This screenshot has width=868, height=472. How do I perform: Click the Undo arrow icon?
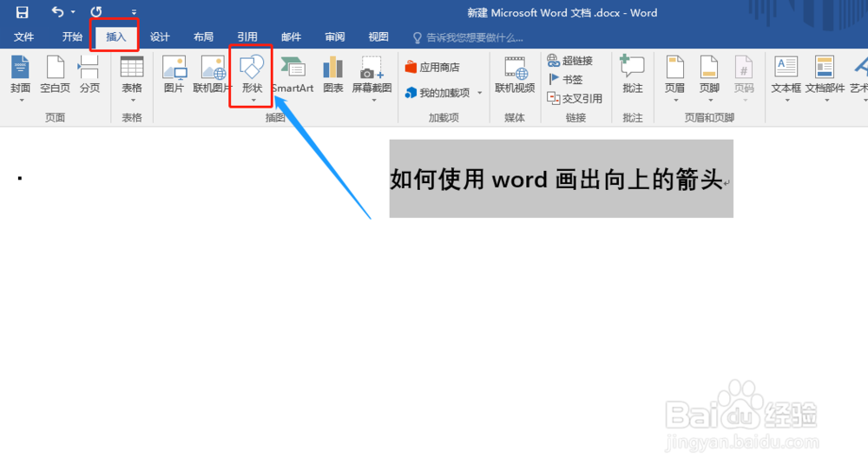point(57,11)
